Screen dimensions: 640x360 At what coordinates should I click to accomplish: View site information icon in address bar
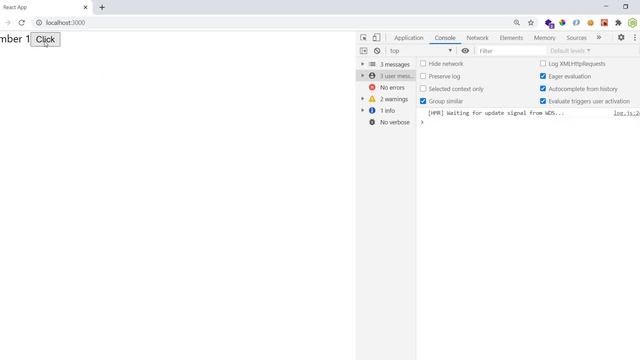[x=39, y=23]
